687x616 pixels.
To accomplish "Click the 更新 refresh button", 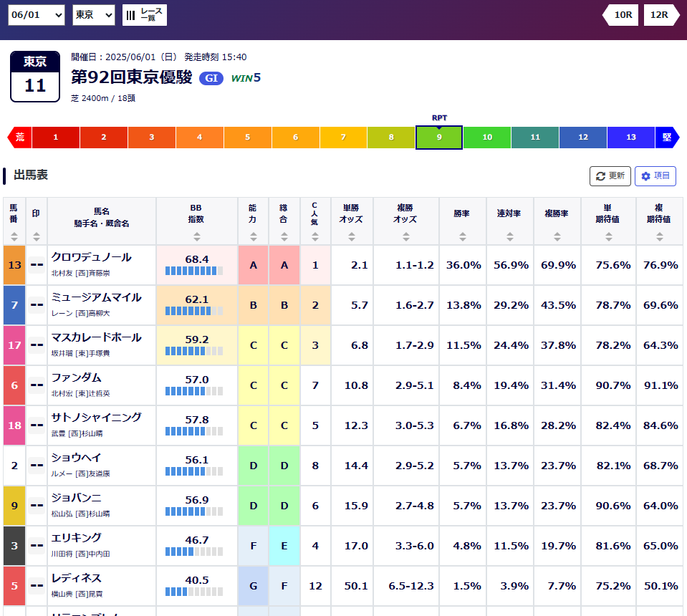I will [x=610, y=176].
